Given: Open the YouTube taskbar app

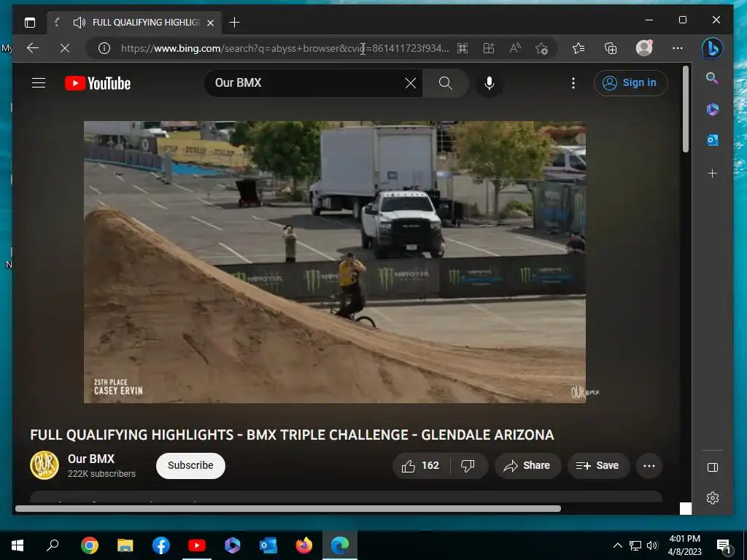Looking at the screenshot, I should click(x=197, y=545).
